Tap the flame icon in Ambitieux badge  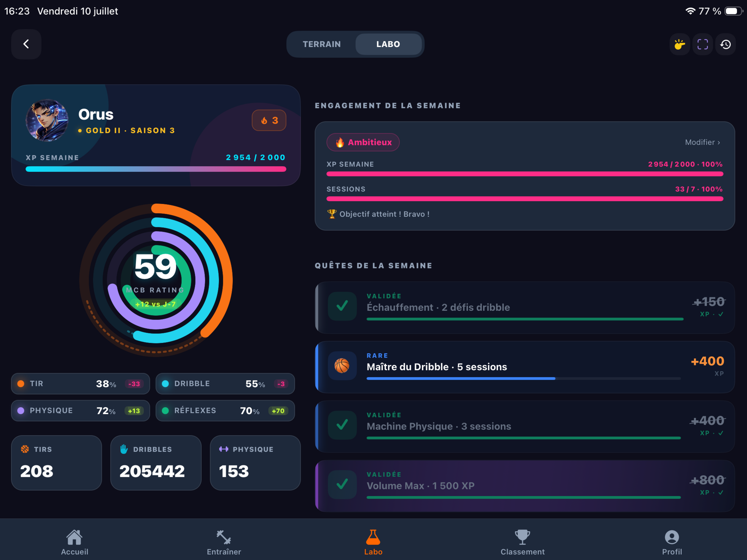pos(340,142)
